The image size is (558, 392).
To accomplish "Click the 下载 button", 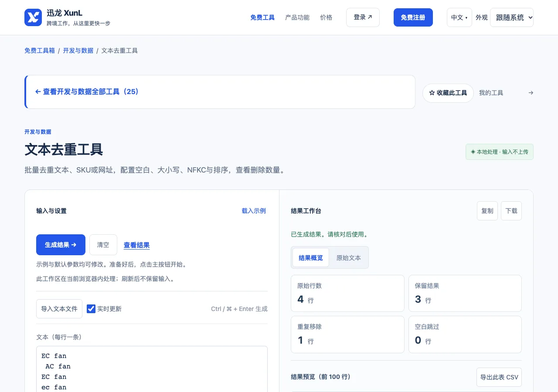I will tap(511, 211).
